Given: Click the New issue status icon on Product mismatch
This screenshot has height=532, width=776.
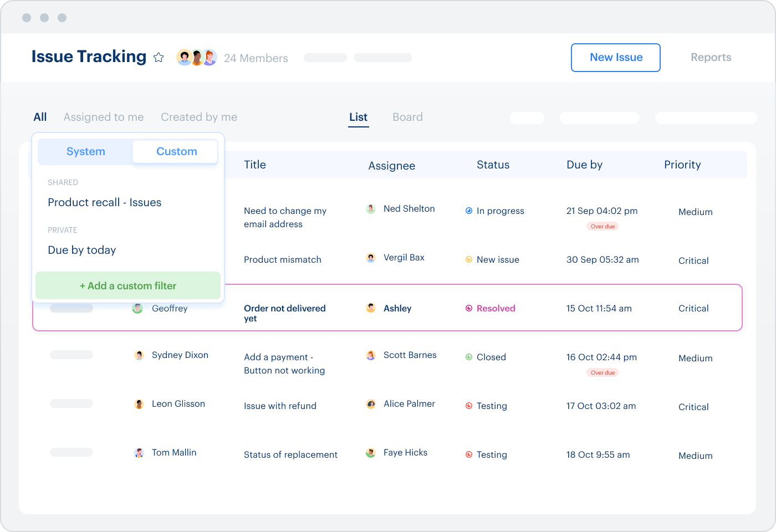Looking at the screenshot, I should [468, 259].
